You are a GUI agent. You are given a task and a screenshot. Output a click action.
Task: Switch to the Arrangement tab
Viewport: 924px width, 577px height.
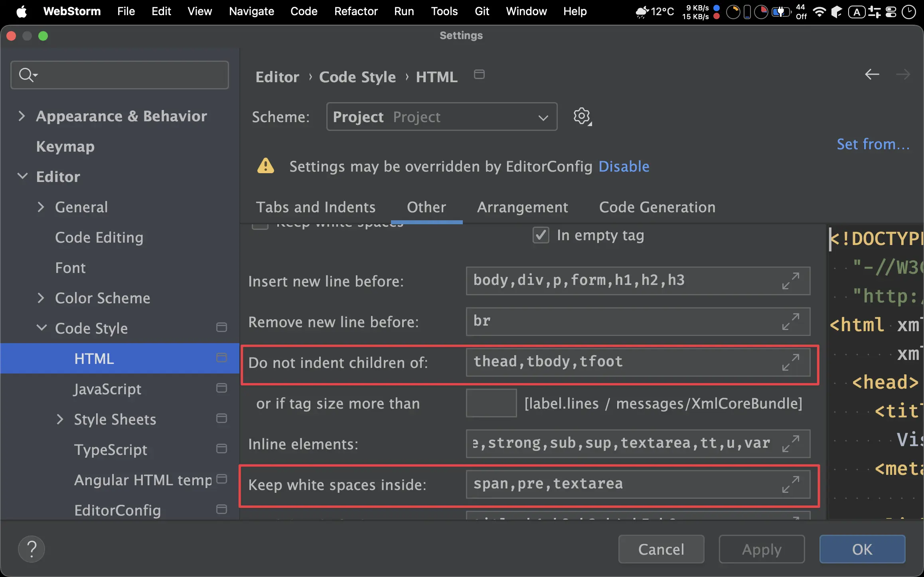522,207
